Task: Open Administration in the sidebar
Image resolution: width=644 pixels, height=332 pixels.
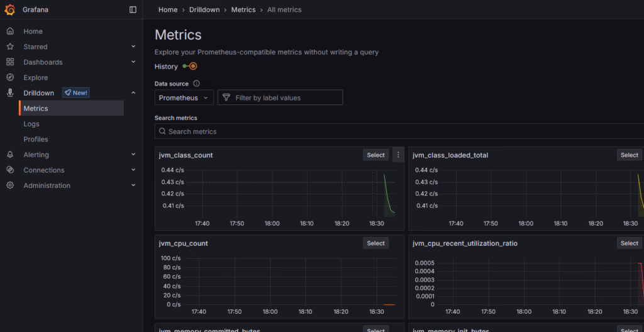Action: coord(47,185)
